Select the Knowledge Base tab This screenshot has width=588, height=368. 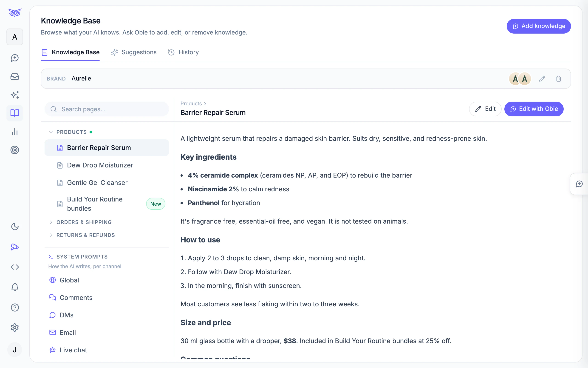(71, 52)
